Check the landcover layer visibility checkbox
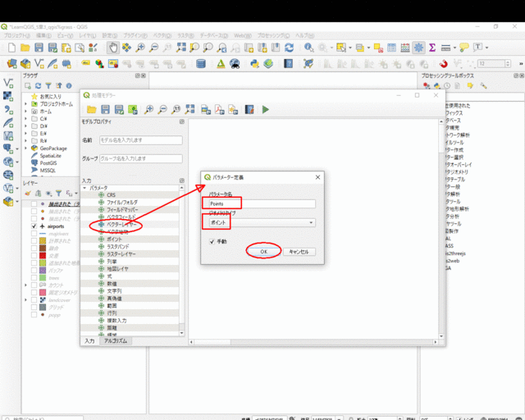Image resolution: width=525 pixels, height=420 pixels. [34, 299]
